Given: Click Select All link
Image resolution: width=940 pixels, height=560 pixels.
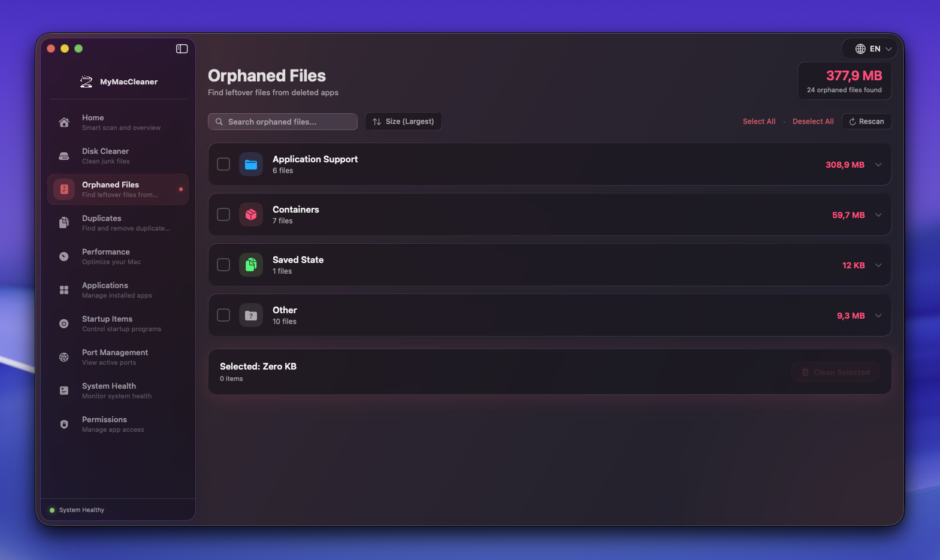Looking at the screenshot, I should pyautogui.click(x=759, y=122).
